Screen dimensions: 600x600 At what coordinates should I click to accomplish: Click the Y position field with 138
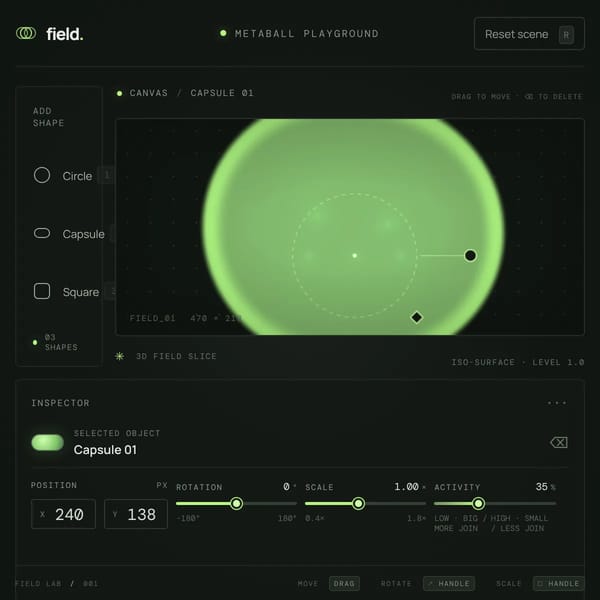tap(136, 514)
